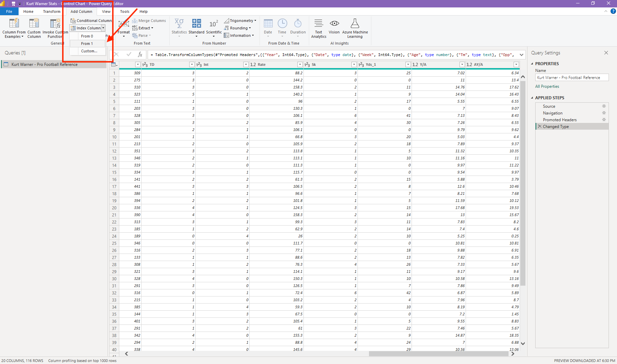Click the Index Column button
The image size is (617, 364).
(86, 28)
